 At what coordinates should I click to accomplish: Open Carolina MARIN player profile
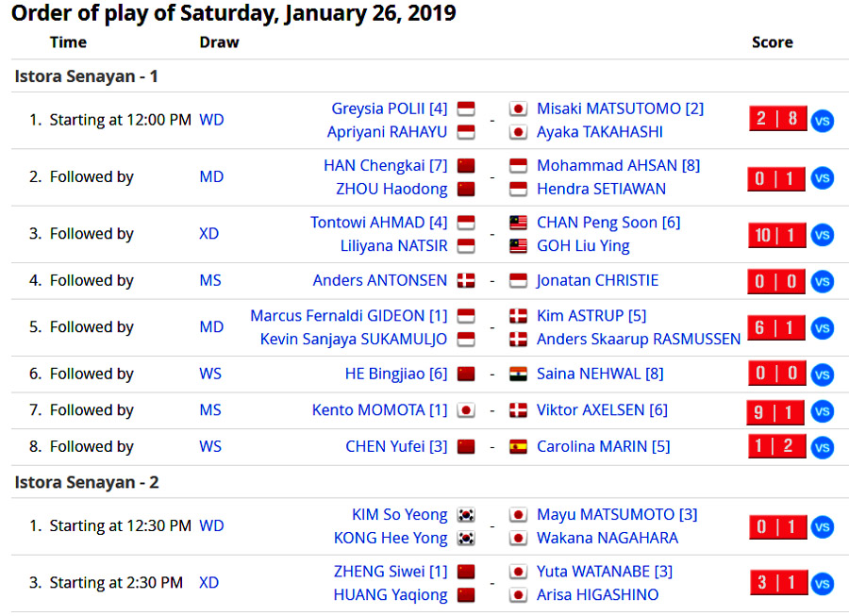point(603,446)
